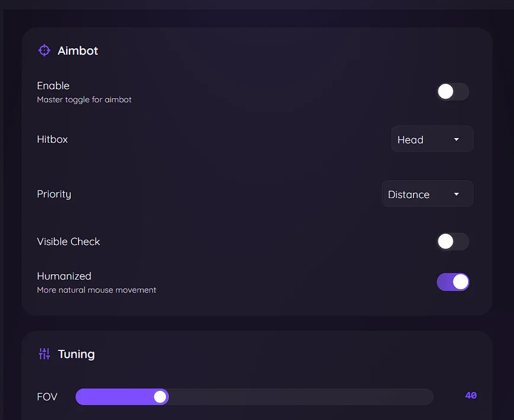Viewport: 514px width, 420px height.
Task: Click the Priority setting label
Action: tap(54, 194)
